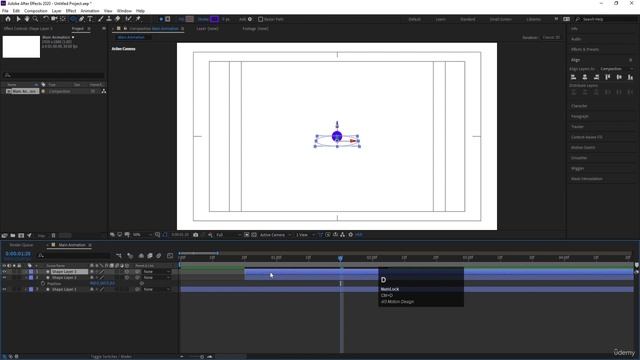This screenshot has height=360, width=640.
Task: Open the Character panel
Action: [x=579, y=106]
